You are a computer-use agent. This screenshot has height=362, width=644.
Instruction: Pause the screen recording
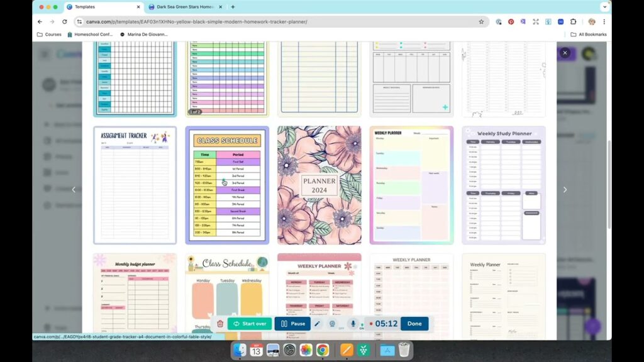click(x=292, y=323)
